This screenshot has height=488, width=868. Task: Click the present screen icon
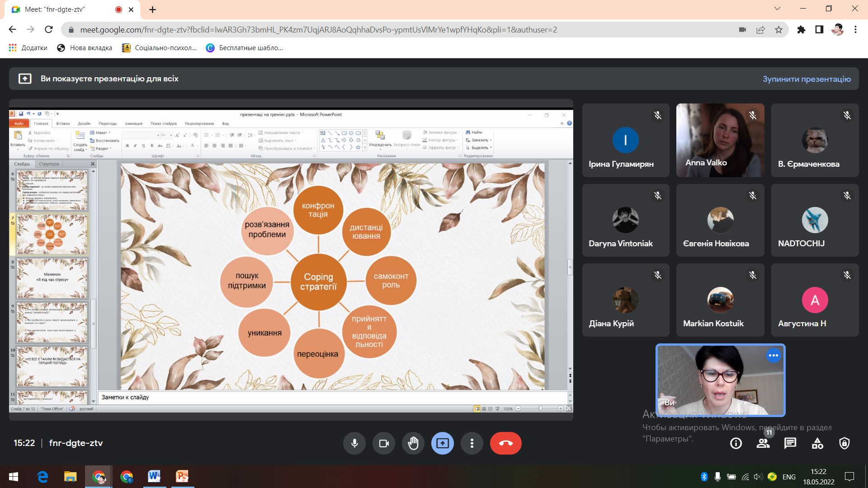(443, 443)
